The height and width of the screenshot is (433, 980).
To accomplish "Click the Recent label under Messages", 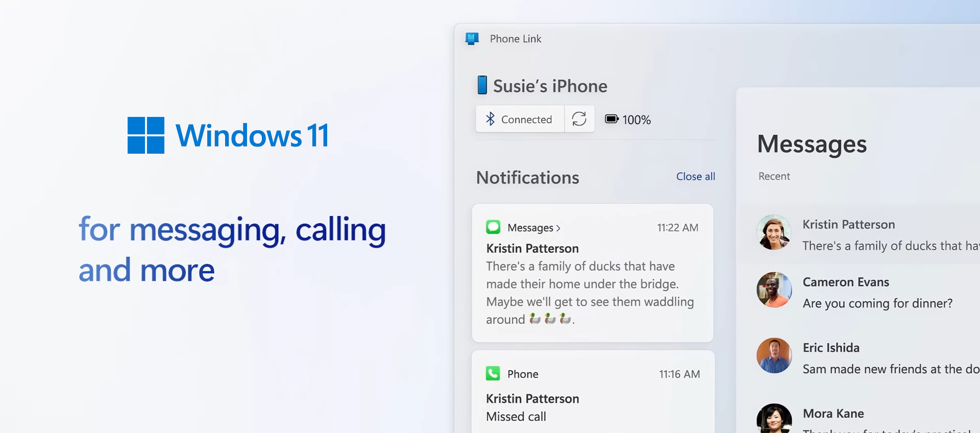I will pos(774,176).
